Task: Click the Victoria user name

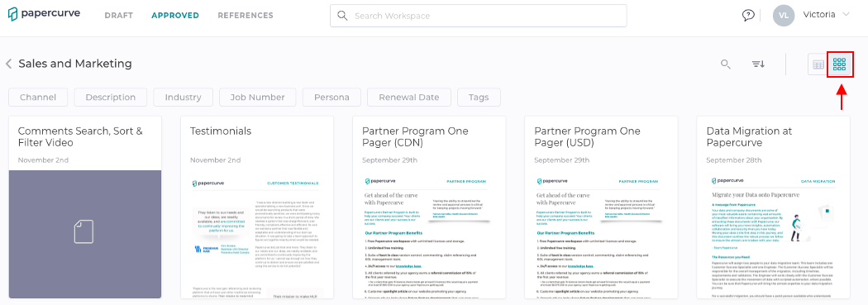Action: pyautogui.click(x=818, y=14)
